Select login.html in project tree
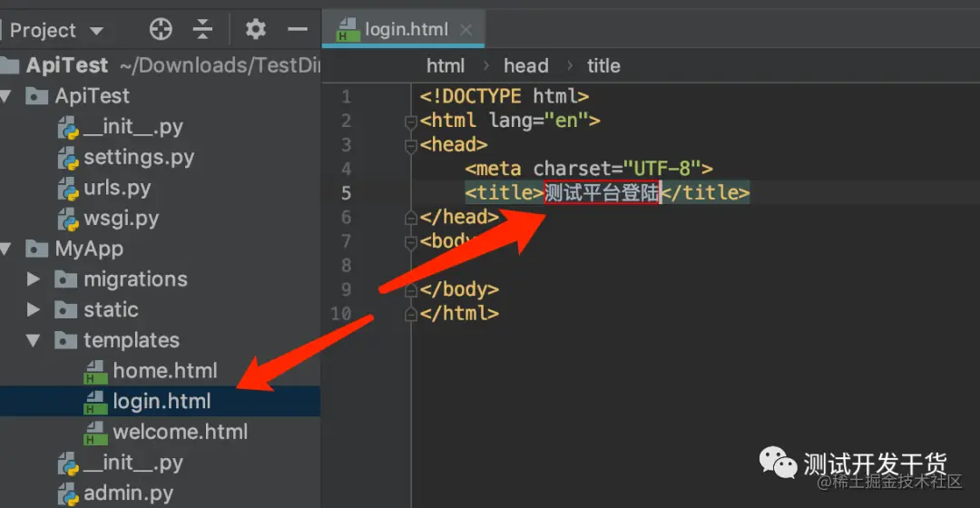The height and width of the screenshot is (508, 980). pos(160,401)
